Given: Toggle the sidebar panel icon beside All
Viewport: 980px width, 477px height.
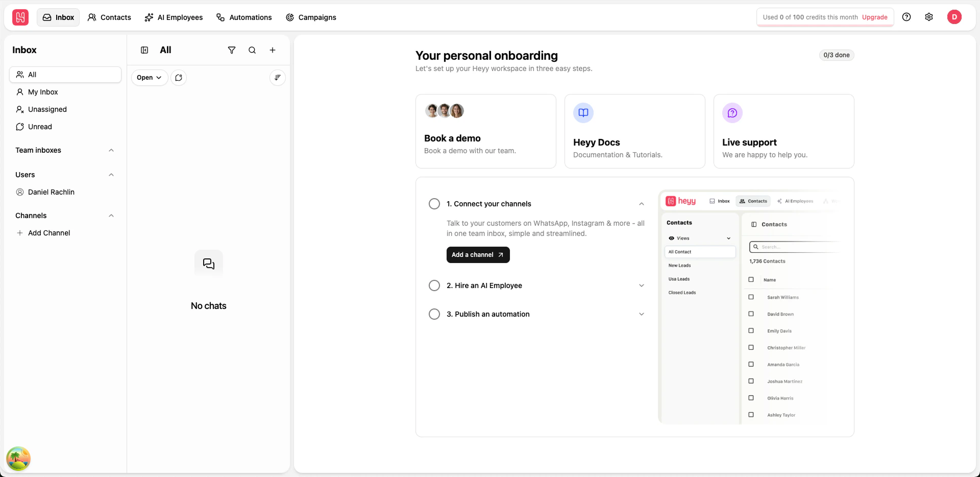Looking at the screenshot, I should [144, 50].
